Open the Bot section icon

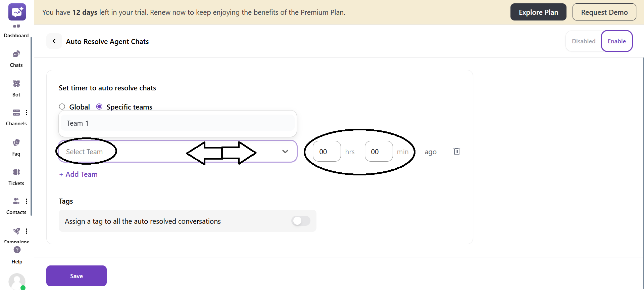pyautogui.click(x=16, y=83)
